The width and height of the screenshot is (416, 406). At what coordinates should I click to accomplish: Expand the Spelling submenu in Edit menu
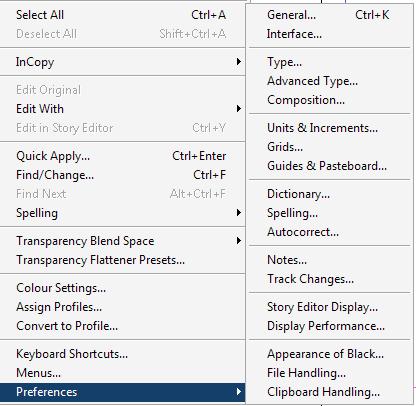pos(122,213)
